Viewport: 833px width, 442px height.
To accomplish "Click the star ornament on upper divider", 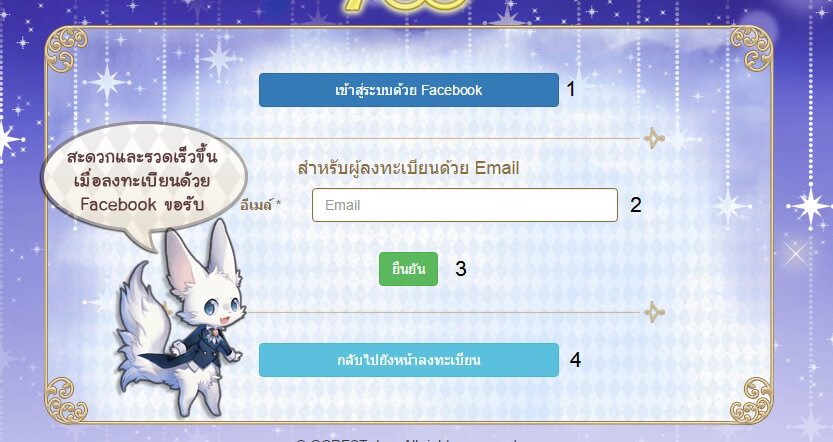I will click(654, 139).
